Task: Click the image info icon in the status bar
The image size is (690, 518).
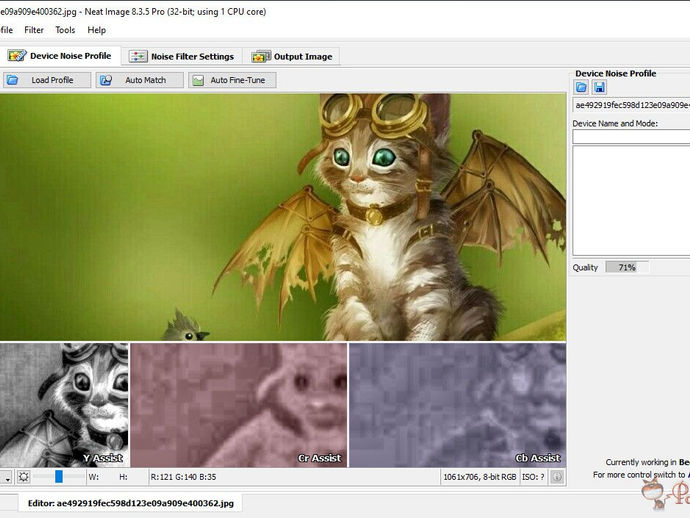Action: [x=557, y=477]
